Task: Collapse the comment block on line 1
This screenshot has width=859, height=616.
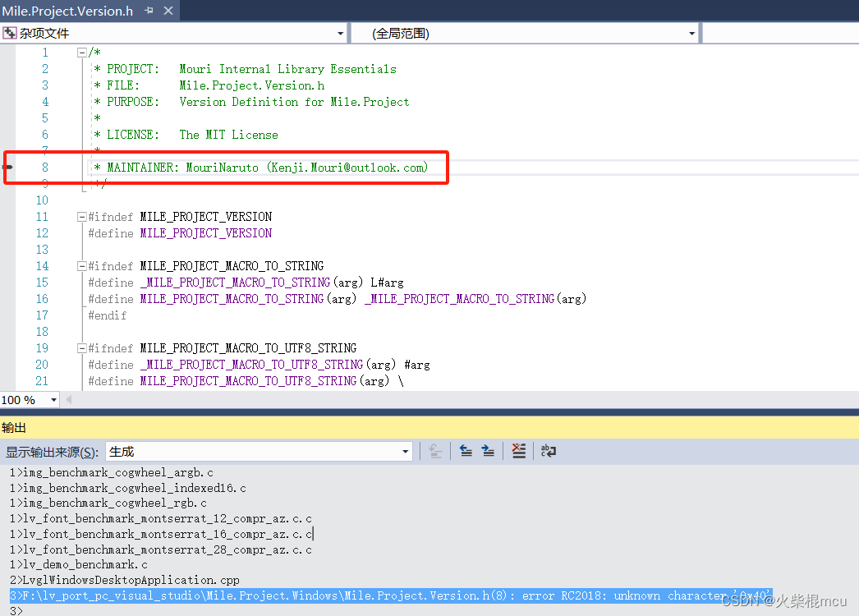Action: pyautogui.click(x=81, y=52)
